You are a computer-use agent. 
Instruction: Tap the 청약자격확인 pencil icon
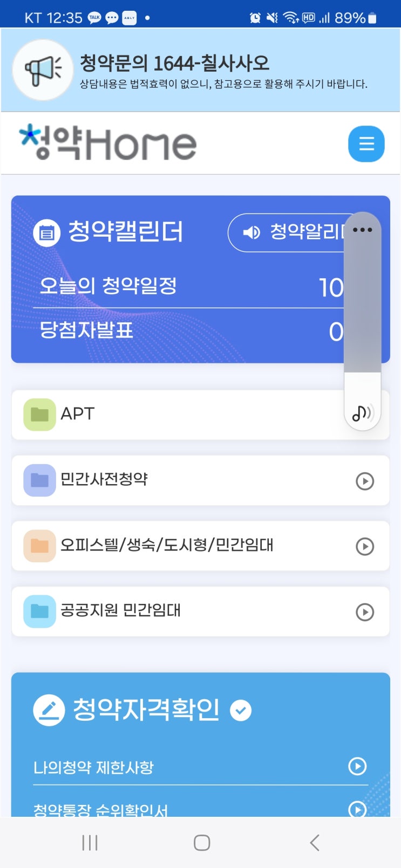pos(49,710)
